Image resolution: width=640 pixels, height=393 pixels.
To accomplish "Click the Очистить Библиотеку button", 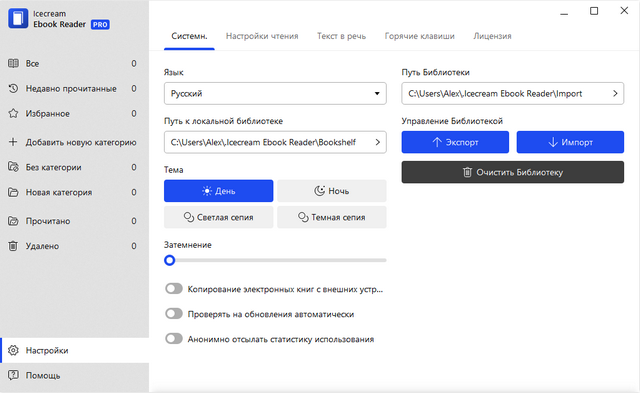I will (x=513, y=172).
